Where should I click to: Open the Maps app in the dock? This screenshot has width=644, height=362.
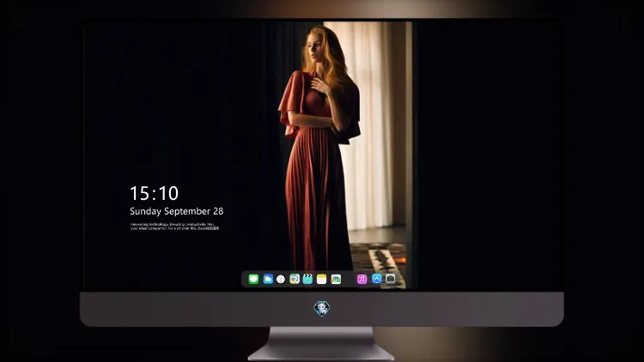coord(295,279)
